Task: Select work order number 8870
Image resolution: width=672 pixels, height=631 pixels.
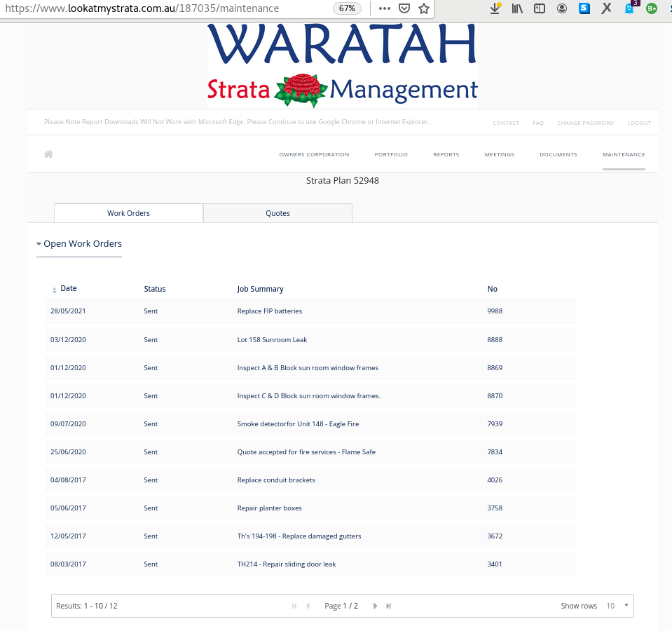Action: point(495,396)
